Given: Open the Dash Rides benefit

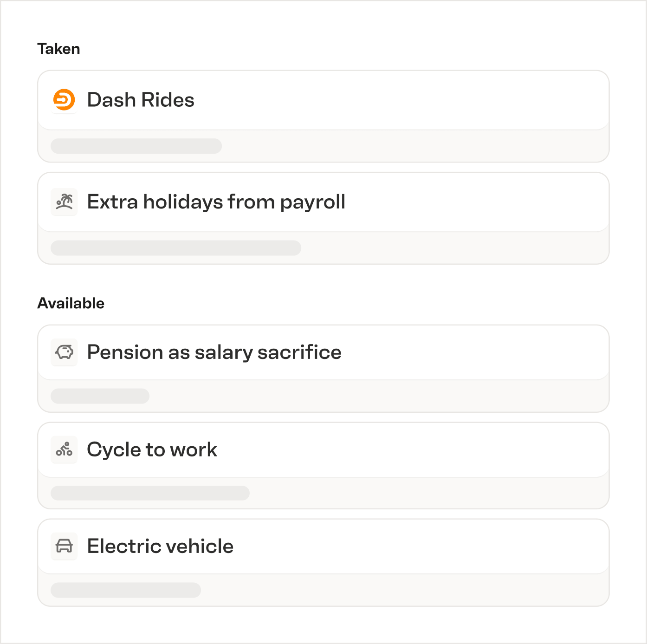Looking at the screenshot, I should click(323, 100).
